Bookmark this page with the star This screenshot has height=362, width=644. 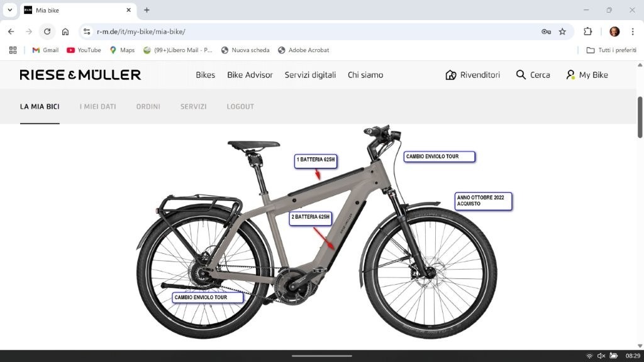click(562, 31)
